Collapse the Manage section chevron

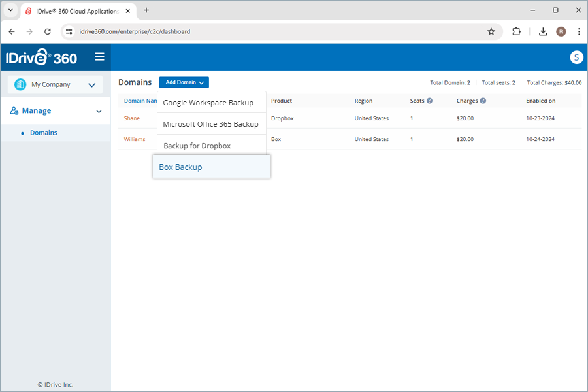99,111
